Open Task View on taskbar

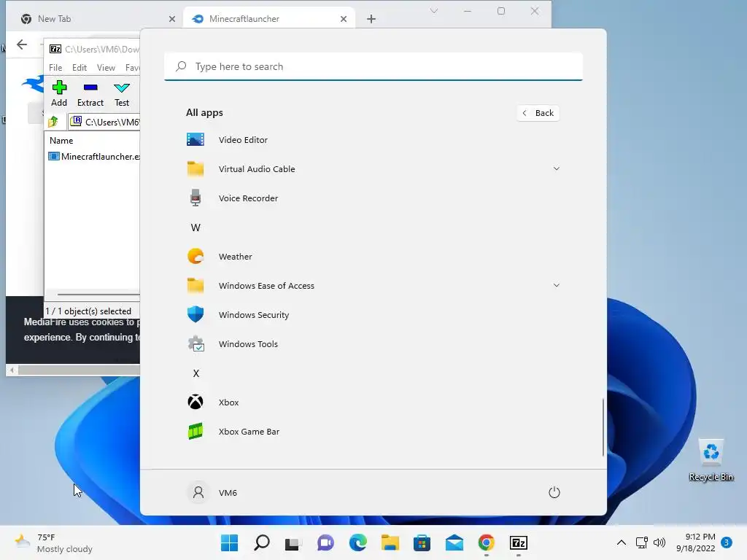coord(293,542)
